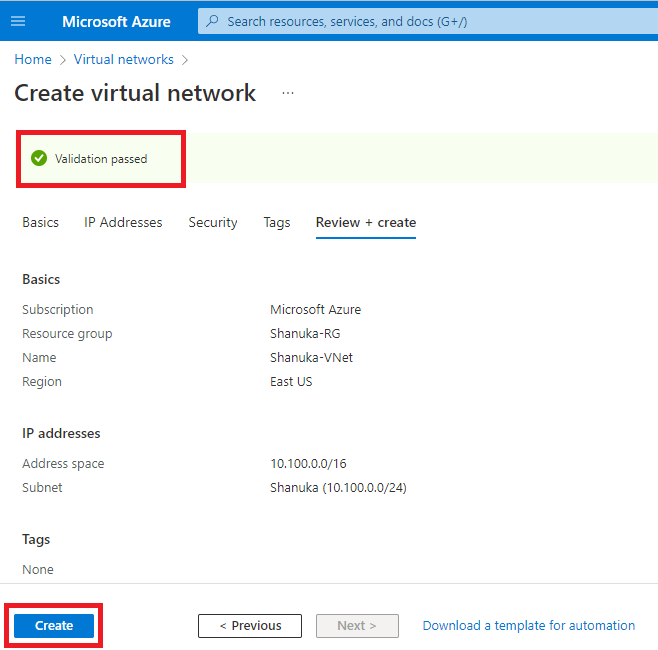Click the search magnifier icon
The height and width of the screenshot is (650, 658).
(213, 21)
